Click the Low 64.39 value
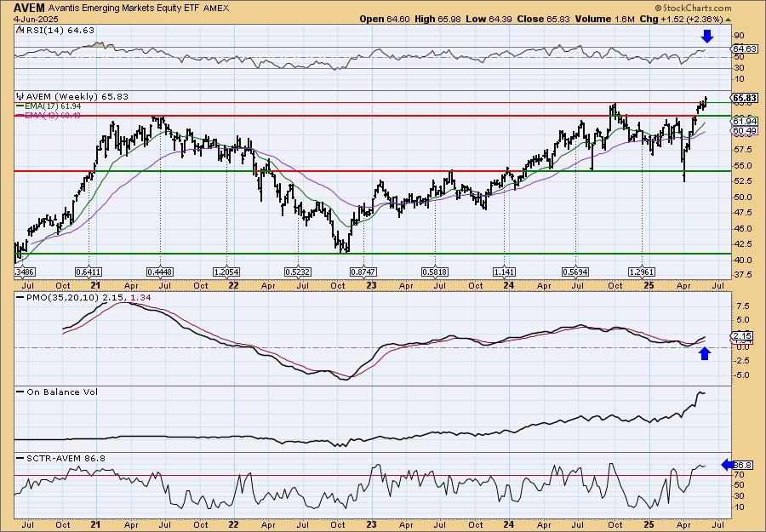The width and height of the screenshot is (766, 532). coord(486,19)
